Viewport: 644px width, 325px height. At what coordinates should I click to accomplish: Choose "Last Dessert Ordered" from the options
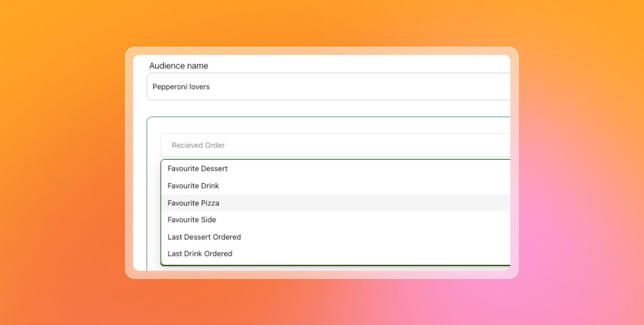click(204, 237)
